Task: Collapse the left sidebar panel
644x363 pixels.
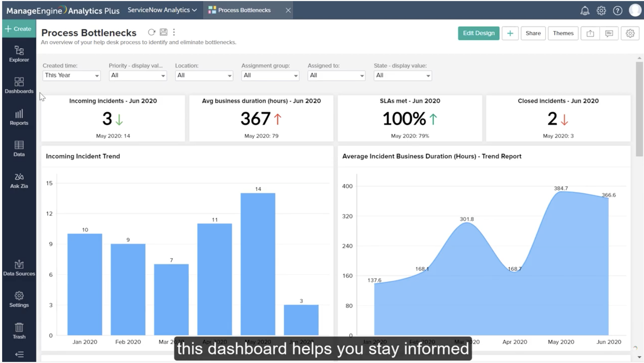Action: pyautogui.click(x=19, y=354)
